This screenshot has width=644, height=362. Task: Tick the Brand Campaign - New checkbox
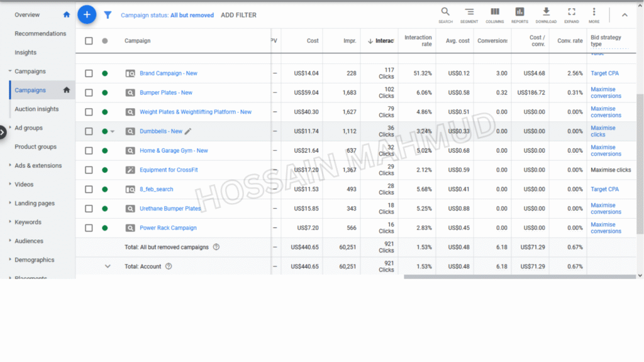[x=89, y=74]
